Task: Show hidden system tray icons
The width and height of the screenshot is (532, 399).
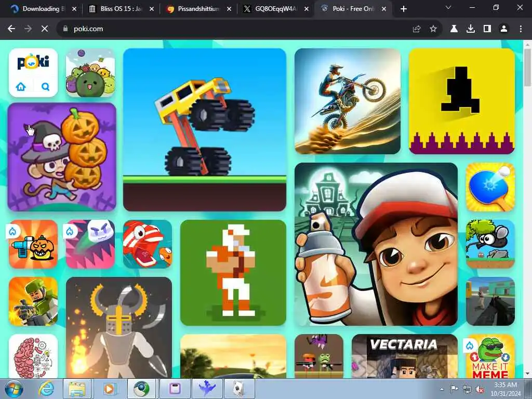Action: click(x=442, y=389)
